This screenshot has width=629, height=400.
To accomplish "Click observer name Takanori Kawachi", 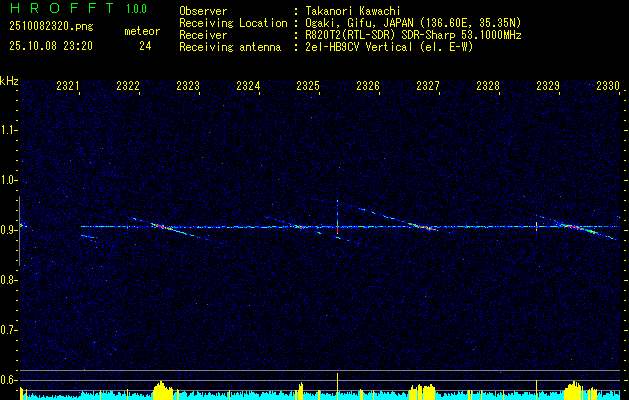I will [353, 11].
